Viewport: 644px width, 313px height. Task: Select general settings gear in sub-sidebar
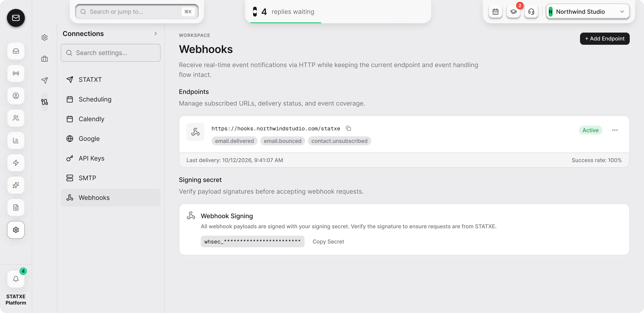44,38
